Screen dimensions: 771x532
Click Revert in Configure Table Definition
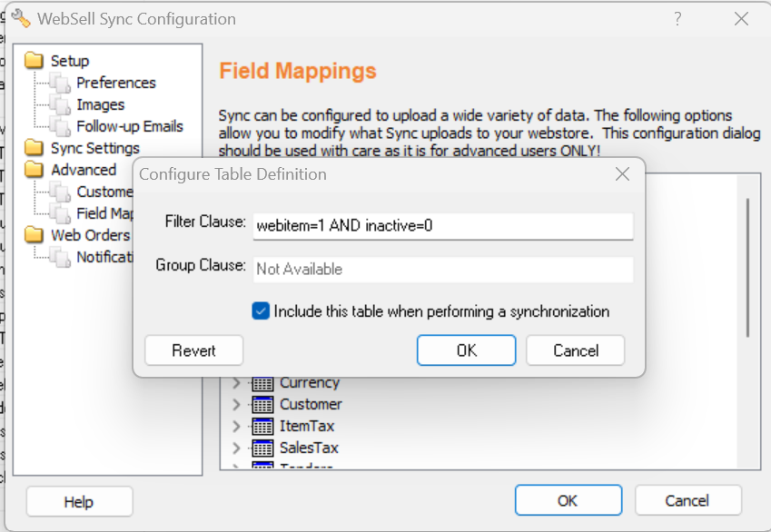point(193,350)
